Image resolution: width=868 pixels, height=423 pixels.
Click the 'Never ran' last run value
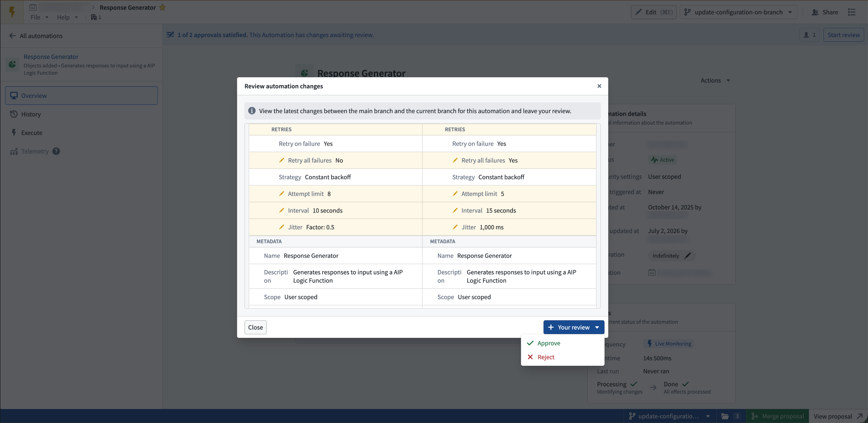(x=656, y=371)
